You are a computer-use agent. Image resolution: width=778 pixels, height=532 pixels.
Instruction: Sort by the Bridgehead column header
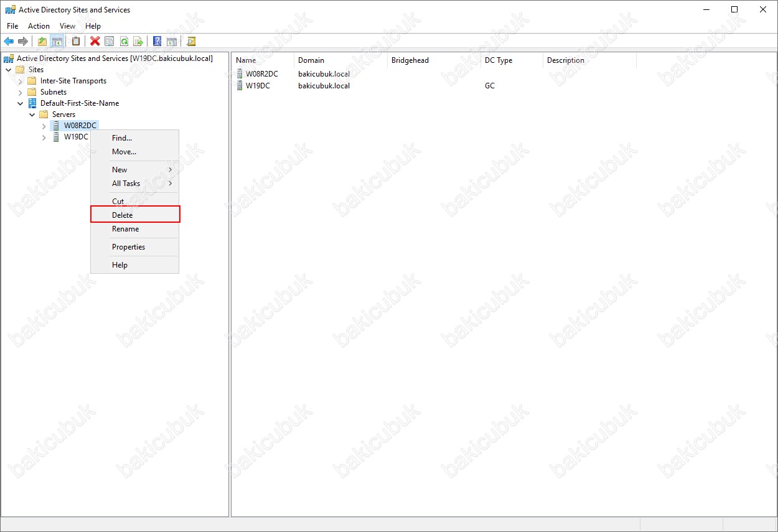434,60
